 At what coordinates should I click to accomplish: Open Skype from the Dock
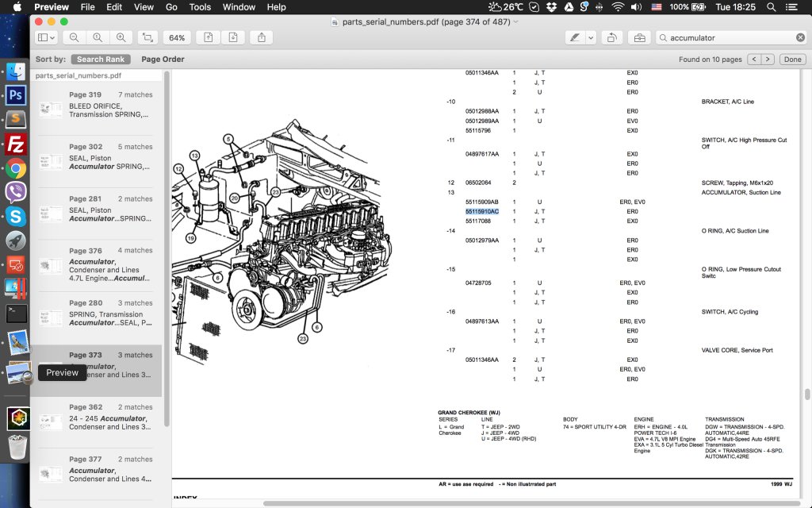[x=16, y=217]
